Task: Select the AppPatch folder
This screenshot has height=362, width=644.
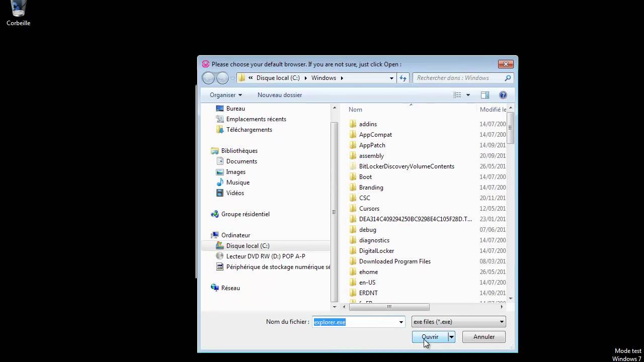Action: click(372, 145)
